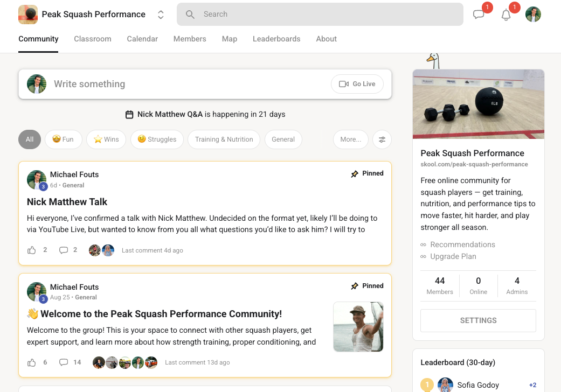Click Michael Fouts name on Nick Matthew Talk

(74, 174)
